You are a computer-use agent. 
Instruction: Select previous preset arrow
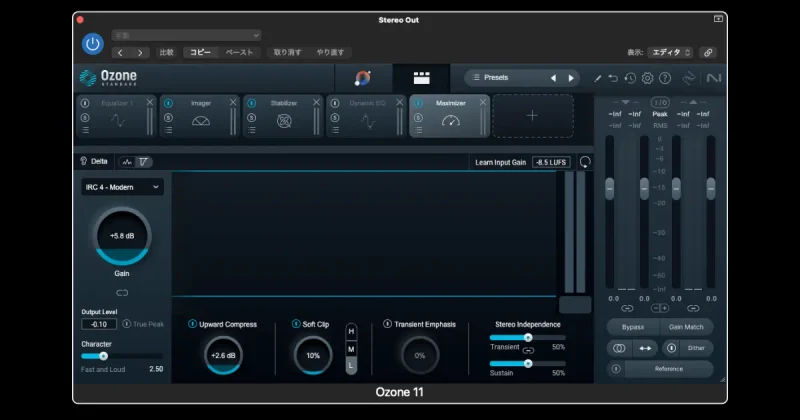click(553, 78)
